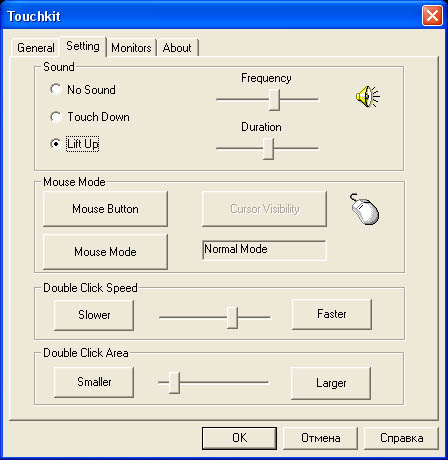Click the Mouse Mode button
The height and width of the screenshot is (460, 448).
105,251
